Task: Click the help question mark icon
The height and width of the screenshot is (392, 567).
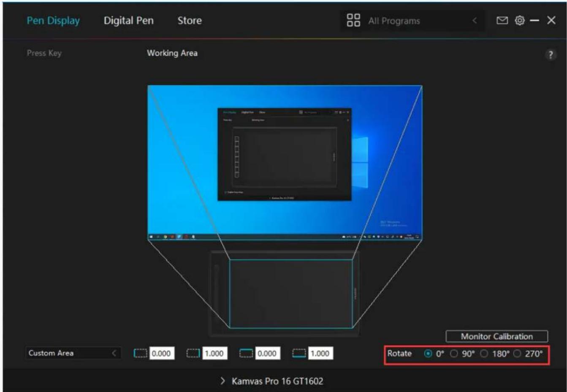Action: coord(550,55)
